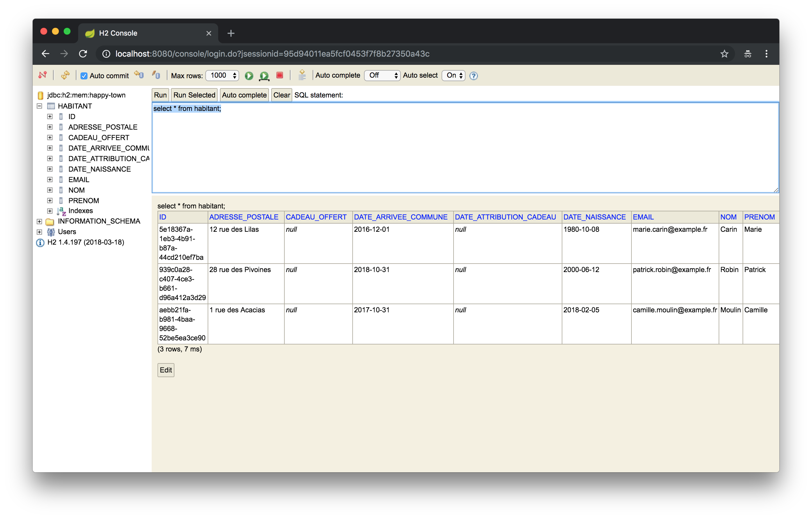
Task: Click the Clear button
Action: point(281,95)
